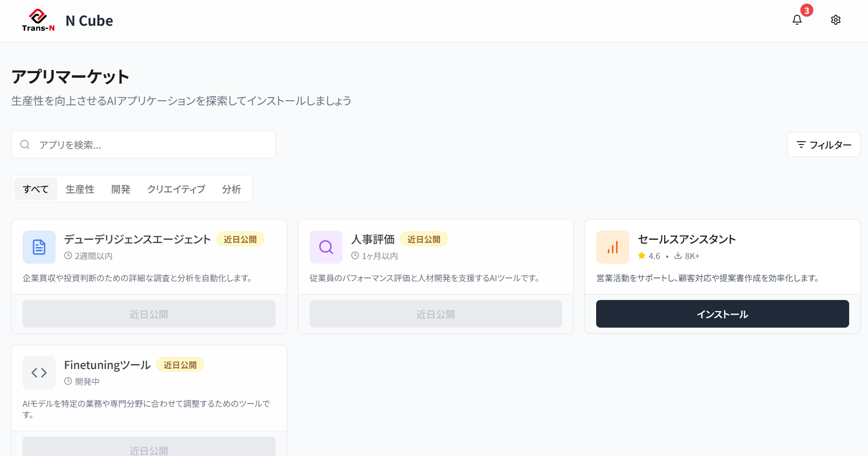This screenshot has height=456, width=868.
Task: Open settings with the gear icon
Action: (836, 20)
